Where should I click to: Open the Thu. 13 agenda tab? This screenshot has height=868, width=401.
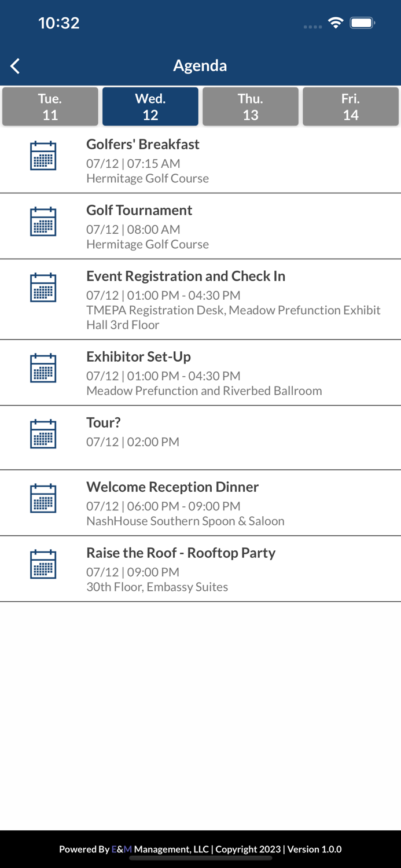pos(250,106)
